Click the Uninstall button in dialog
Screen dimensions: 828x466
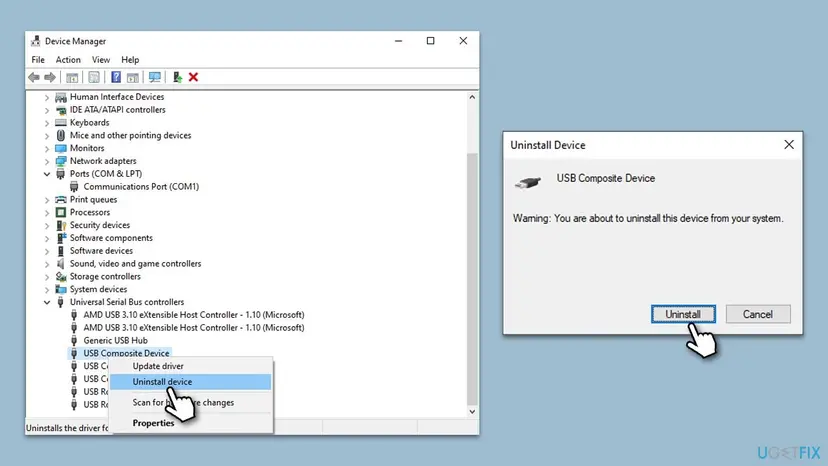coord(683,314)
